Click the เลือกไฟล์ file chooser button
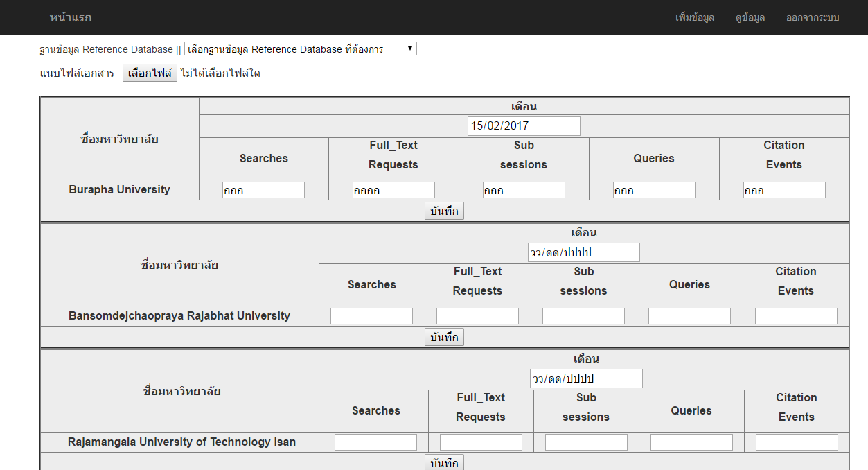Screen dimensions: 868x470 tap(150, 73)
